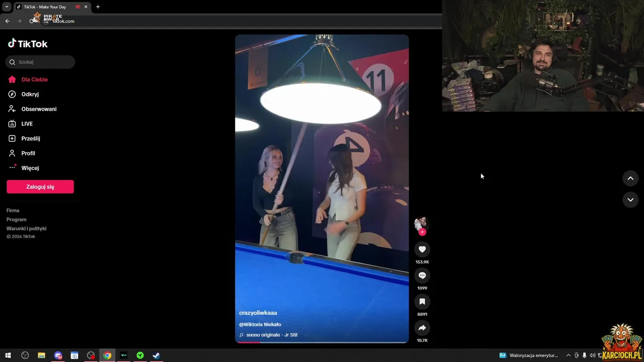Click the @Wiktoria Niekało mention
Image resolution: width=644 pixels, height=362 pixels.
(x=260, y=325)
